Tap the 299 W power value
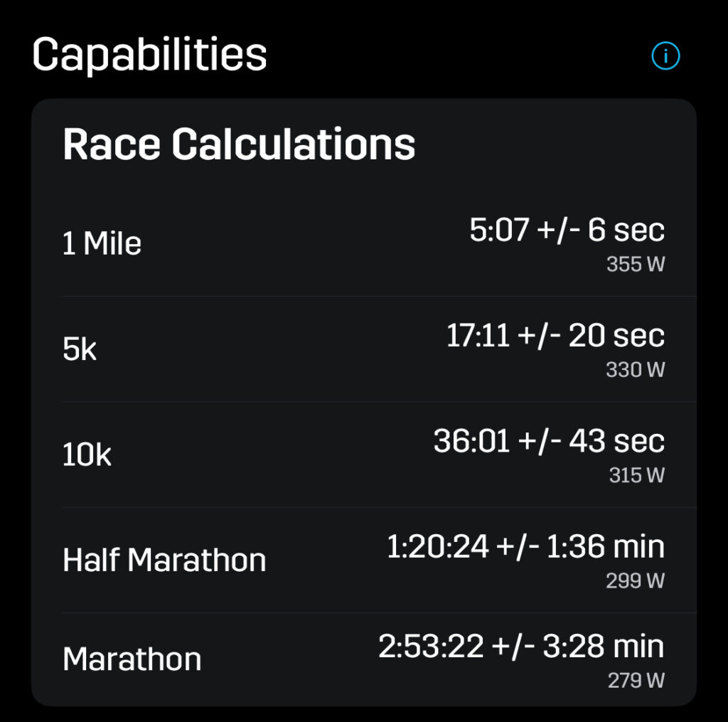Image resolution: width=728 pixels, height=722 pixels. point(635,580)
